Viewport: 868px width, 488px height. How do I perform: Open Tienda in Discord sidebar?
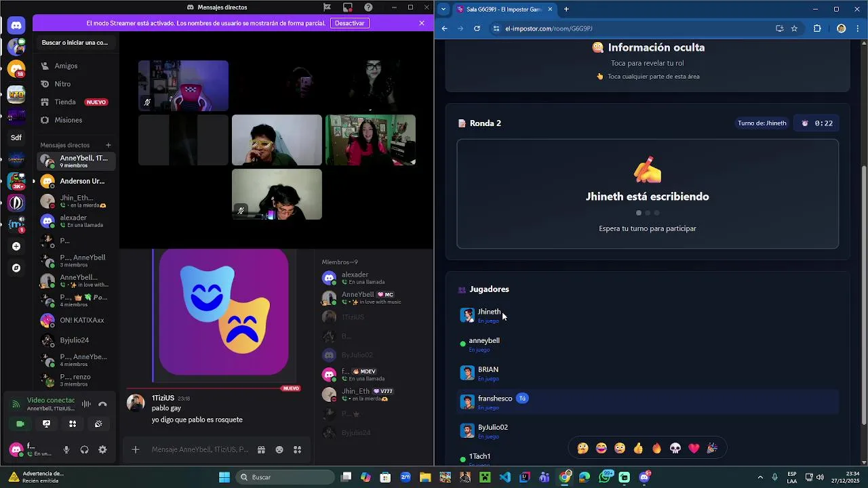(76, 102)
